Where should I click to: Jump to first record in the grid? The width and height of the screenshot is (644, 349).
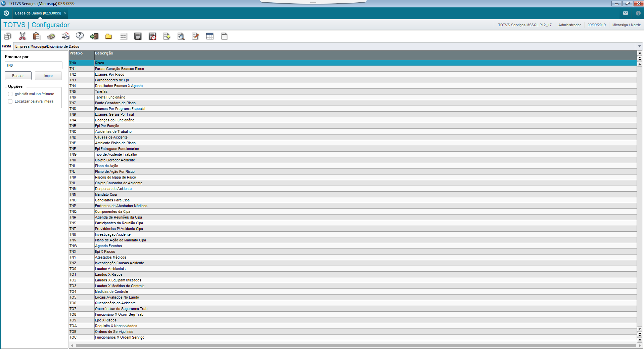tap(640, 53)
